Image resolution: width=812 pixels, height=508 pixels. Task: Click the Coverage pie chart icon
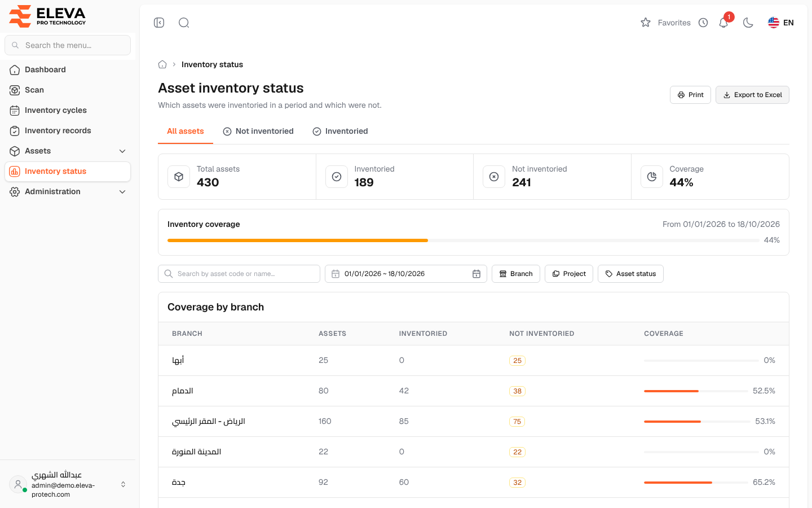click(652, 177)
